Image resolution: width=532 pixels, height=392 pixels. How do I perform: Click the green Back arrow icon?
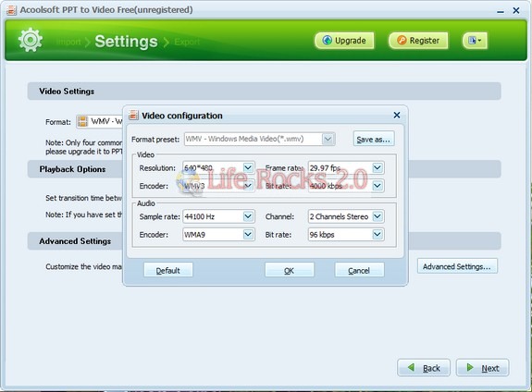coord(411,367)
